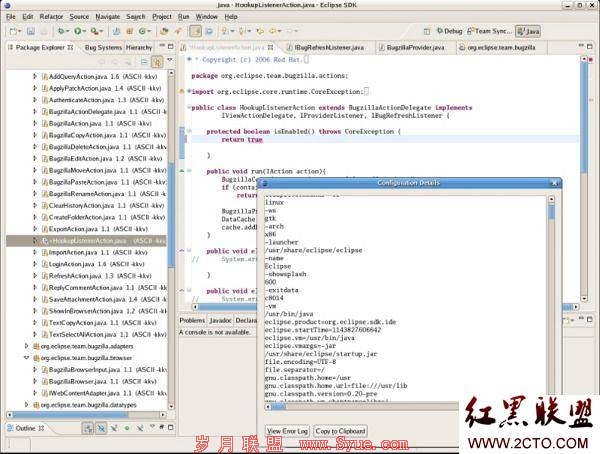600x454 pixels.
Task: Click the External Tools run icon
Action: click(x=94, y=31)
